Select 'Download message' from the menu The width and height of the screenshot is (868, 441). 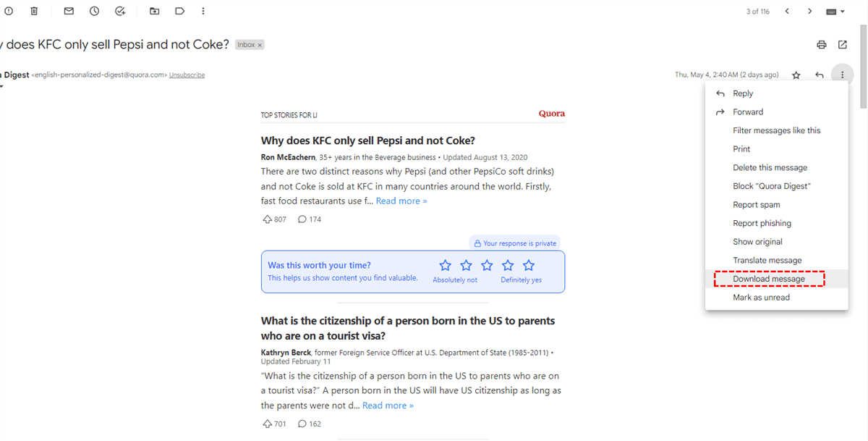769,279
